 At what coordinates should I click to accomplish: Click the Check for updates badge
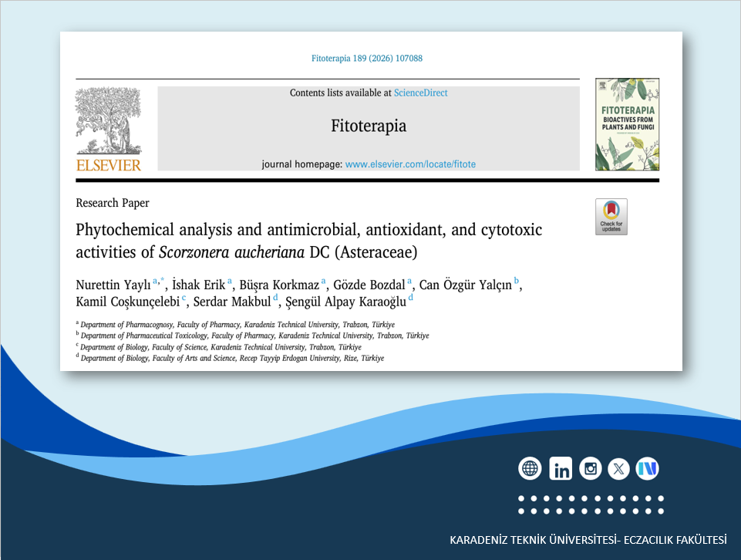coord(611,217)
